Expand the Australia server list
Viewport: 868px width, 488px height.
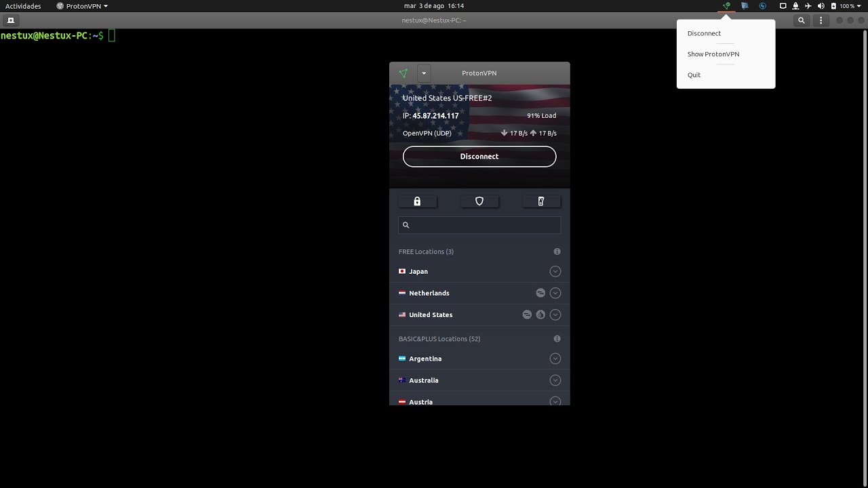point(555,381)
